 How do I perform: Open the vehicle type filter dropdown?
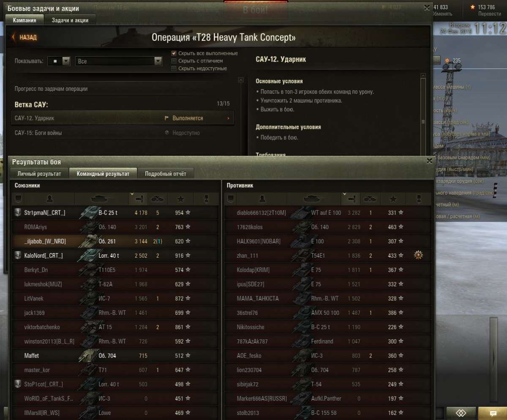point(59,61)
